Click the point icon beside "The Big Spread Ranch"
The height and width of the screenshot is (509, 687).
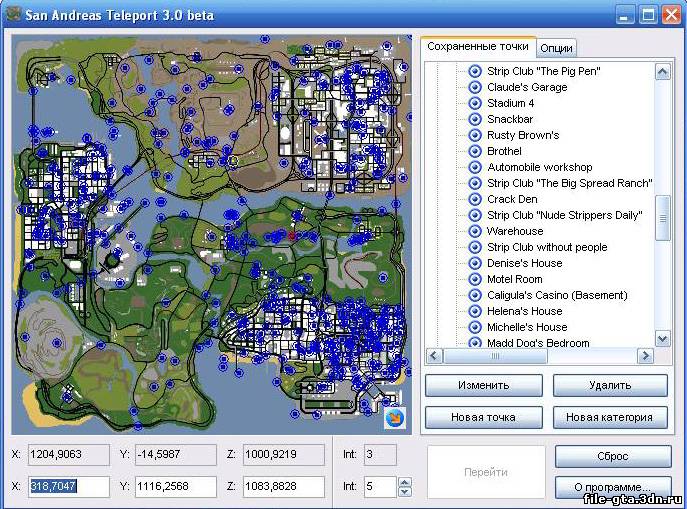pyautogui.click(x=475, y=183)
